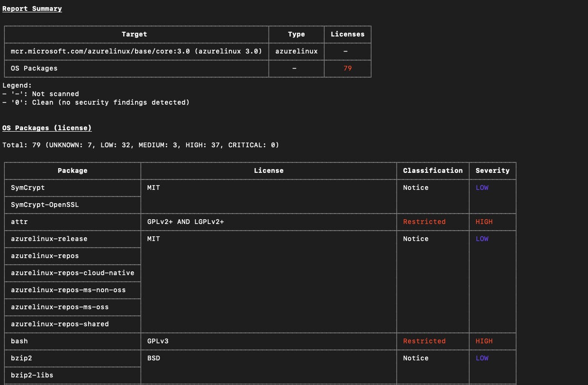Viewport: 588px width, 385px height.
Task: Click the Total: 79 severity summary line
Action: tap(141, 145)
